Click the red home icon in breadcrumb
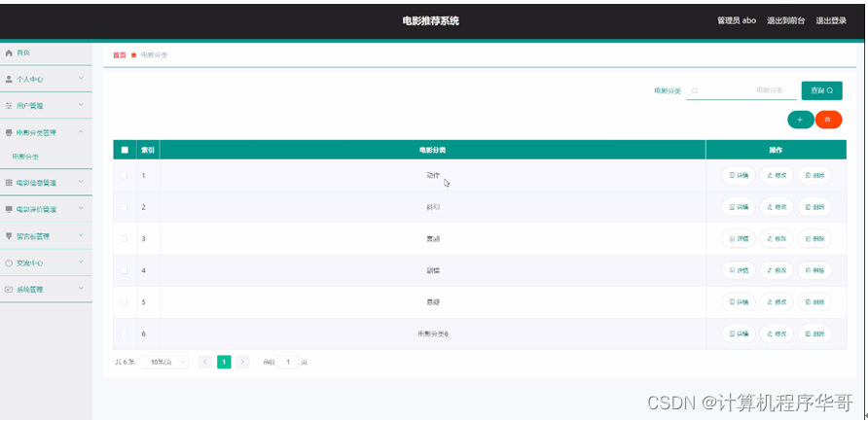 coord(133,55)
